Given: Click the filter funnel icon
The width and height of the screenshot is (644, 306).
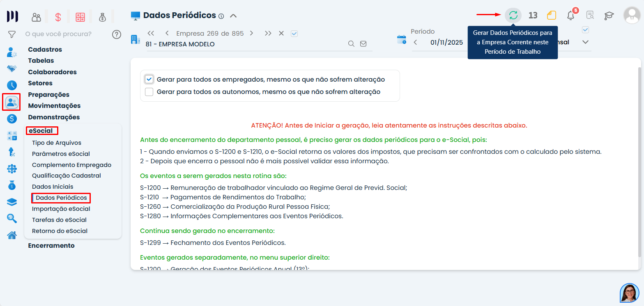Looking at the screenshot, I should pos(12,34).
